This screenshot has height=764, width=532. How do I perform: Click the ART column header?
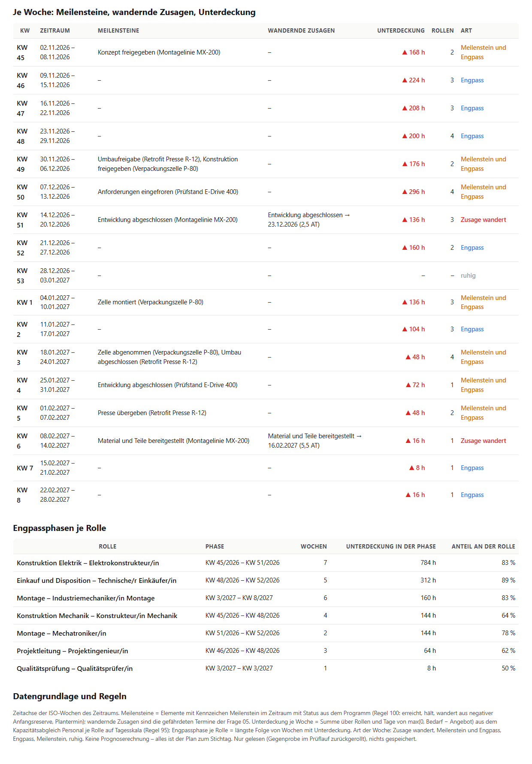(x=466, y=30)
